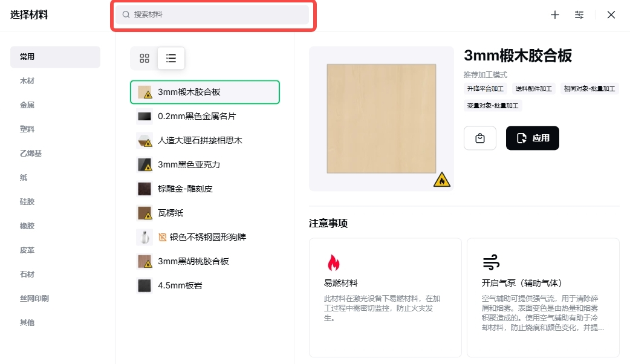
Task: Apply the selected material with 应用
Action: (x=532, y=138)
